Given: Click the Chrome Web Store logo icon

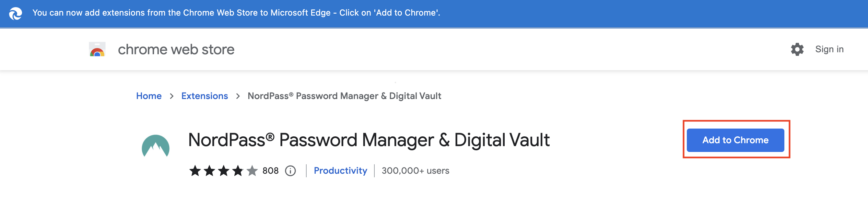Looking at the screenshot, I should point(97,49).
